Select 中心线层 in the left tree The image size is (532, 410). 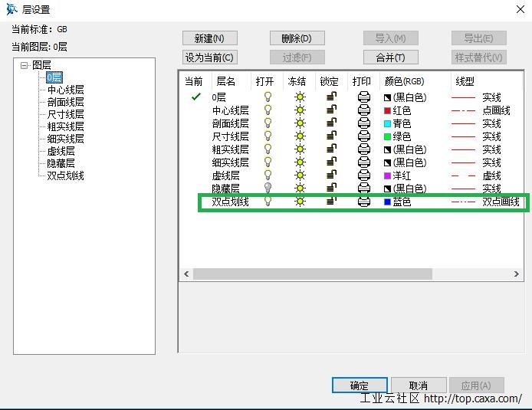(66, 90)
